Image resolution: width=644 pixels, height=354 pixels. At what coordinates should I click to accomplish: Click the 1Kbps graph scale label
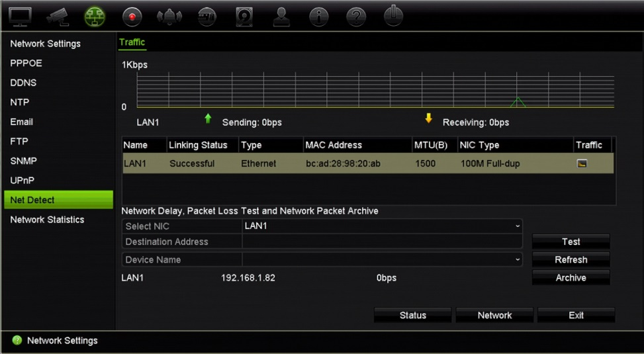[134, 65]
